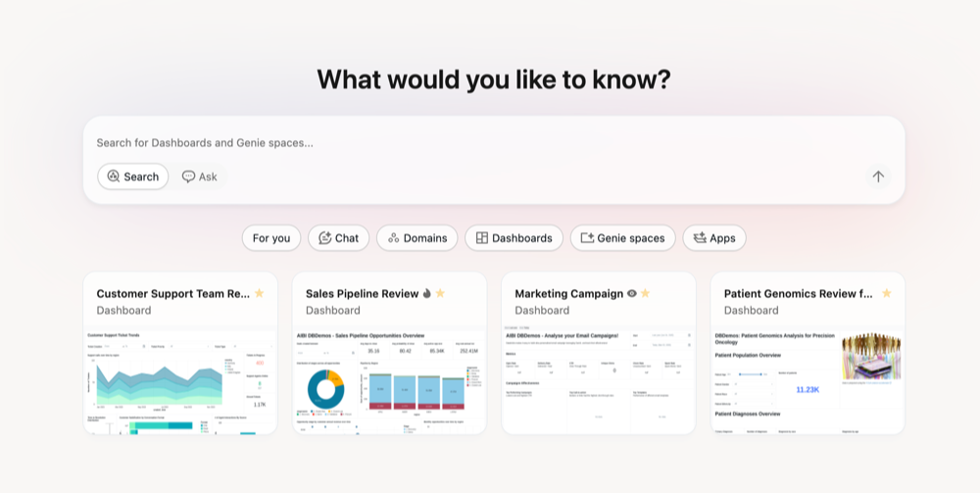Filter by Domains
980x493 pixels.
click(417, 238)
